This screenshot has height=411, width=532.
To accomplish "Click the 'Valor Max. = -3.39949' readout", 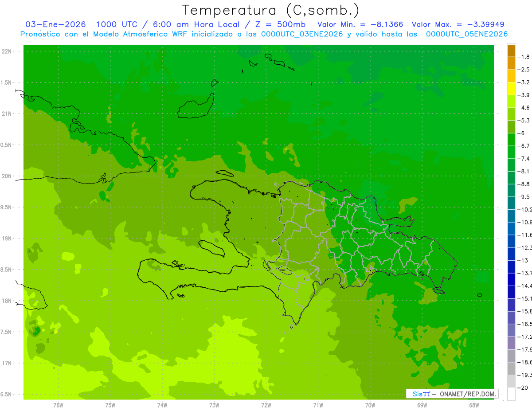I will pyautogui.click(x=458, y=24).
